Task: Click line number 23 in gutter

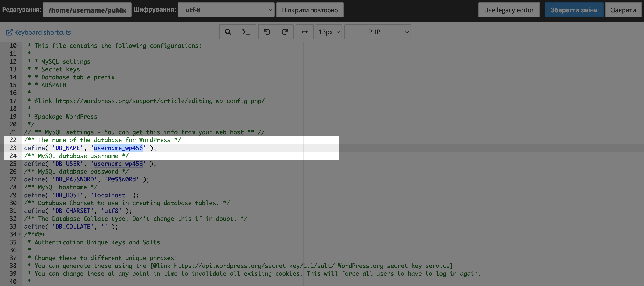Action: pos(13,148)
